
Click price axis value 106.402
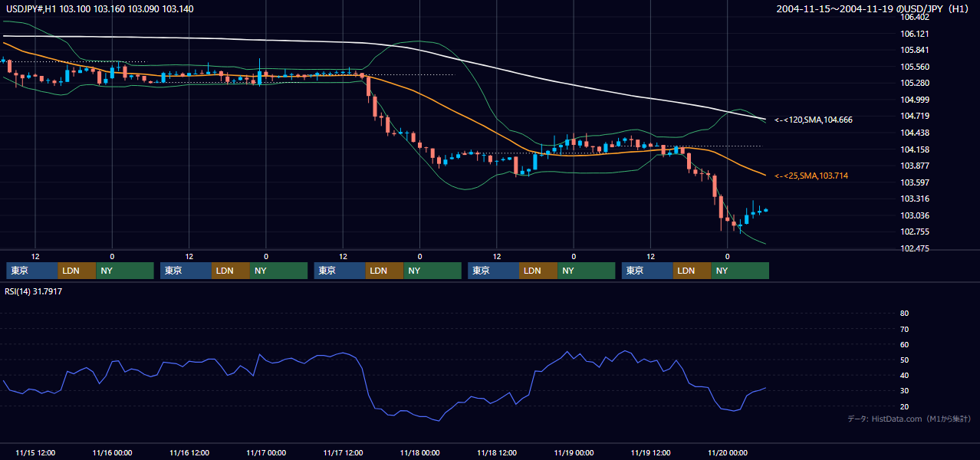(x=913, y=17)
